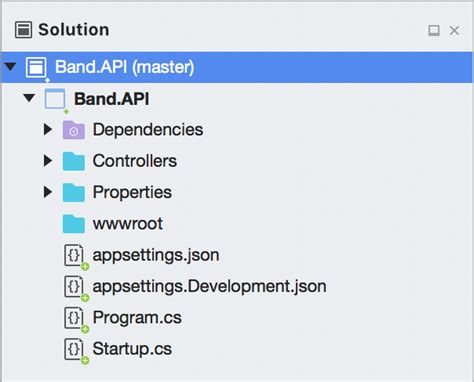The width and height of the screenshot is (474, 382).
Task: Click the Band.API project icon
Action: tap(55, 99)
